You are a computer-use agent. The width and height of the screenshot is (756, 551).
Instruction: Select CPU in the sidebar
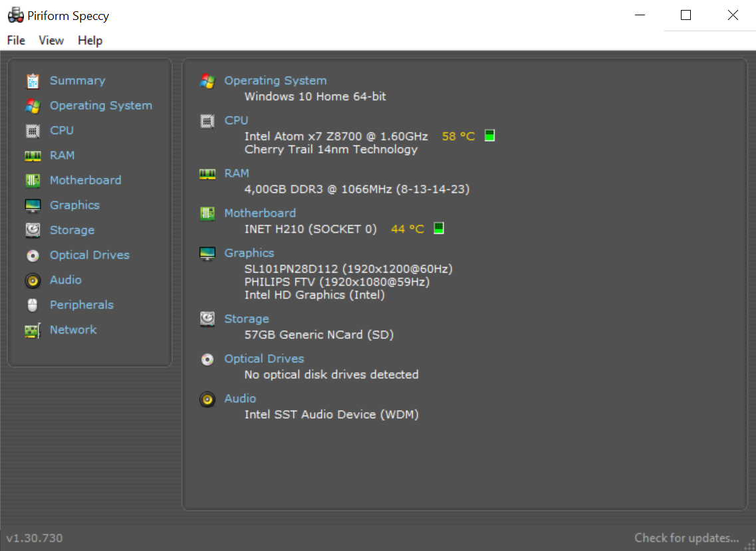tap(62, 130)
